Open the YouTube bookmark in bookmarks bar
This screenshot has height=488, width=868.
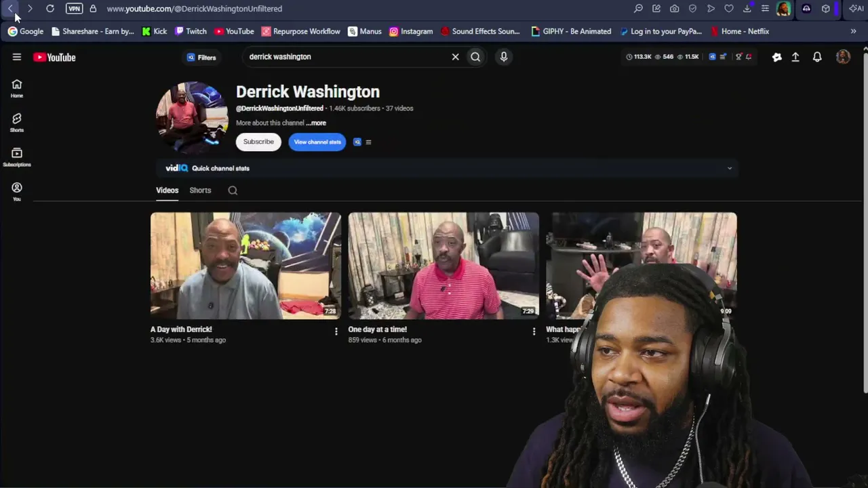234,31
